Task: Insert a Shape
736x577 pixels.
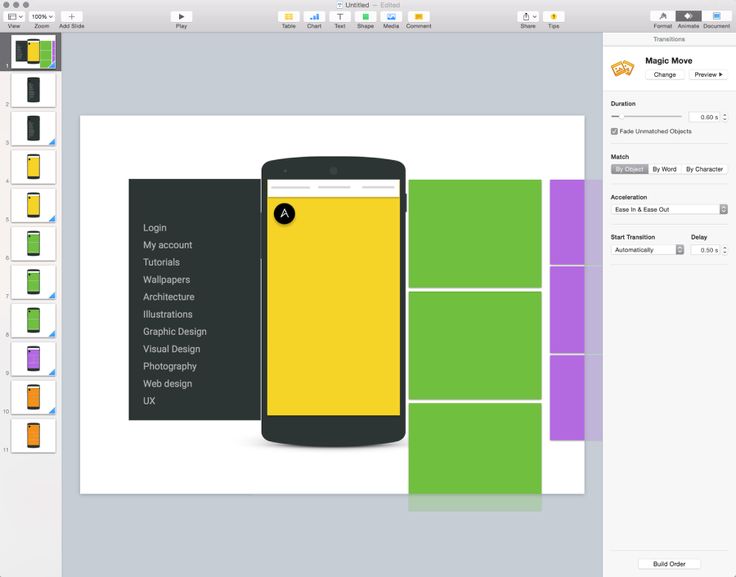Action: [x=365, y=16]
